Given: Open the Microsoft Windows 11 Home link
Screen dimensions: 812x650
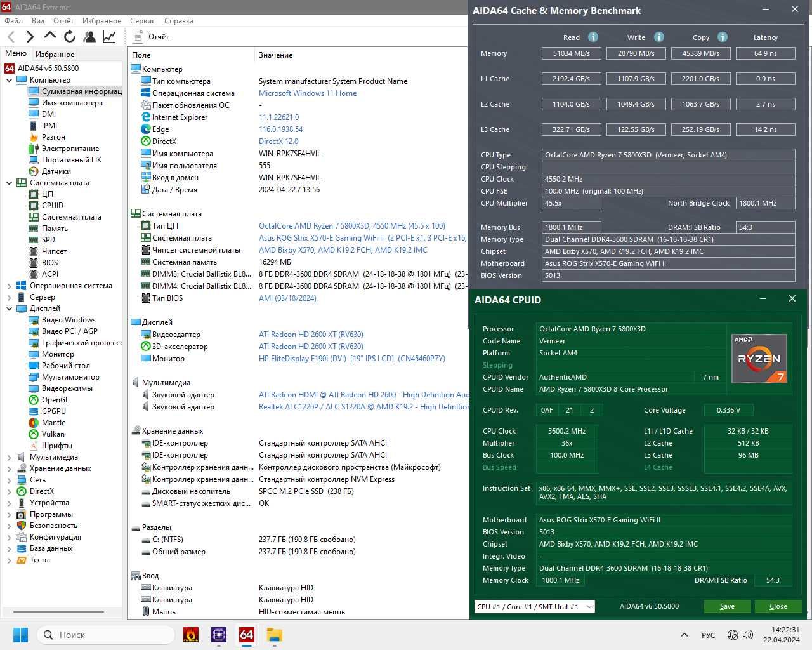Looking at the screenshot, I should (x=308, y=93).
